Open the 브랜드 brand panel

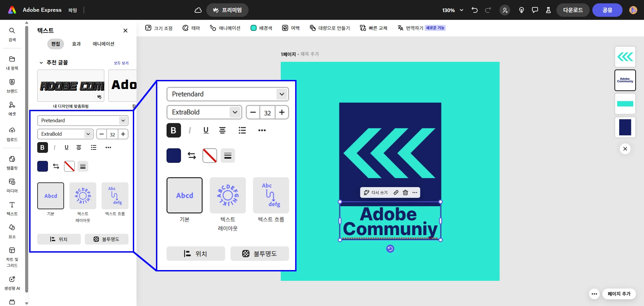tap(12, 86)
